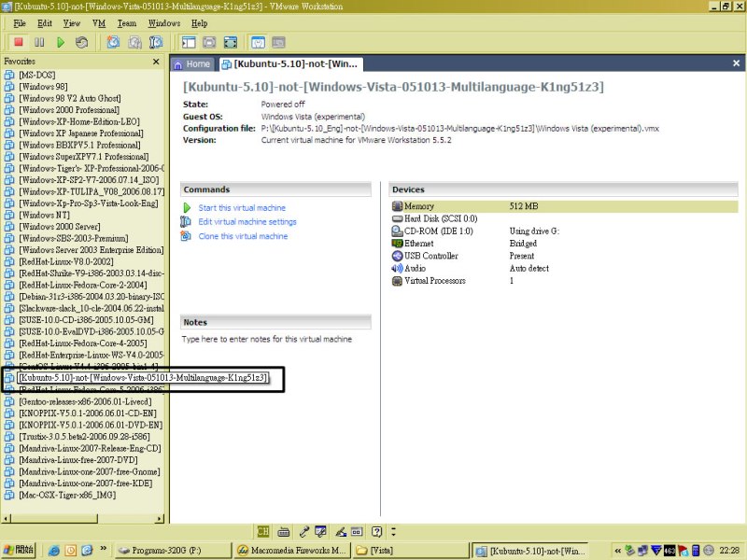The image size is (747, 560).
Task: Open Programs-320G (P:) taskbar button
Action: [173, 551]
